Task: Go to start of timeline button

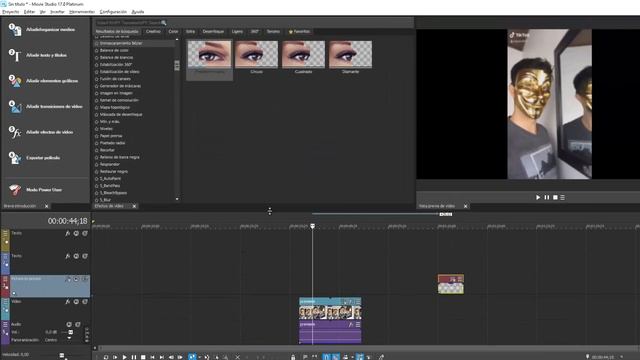Action: pos(153,357)
